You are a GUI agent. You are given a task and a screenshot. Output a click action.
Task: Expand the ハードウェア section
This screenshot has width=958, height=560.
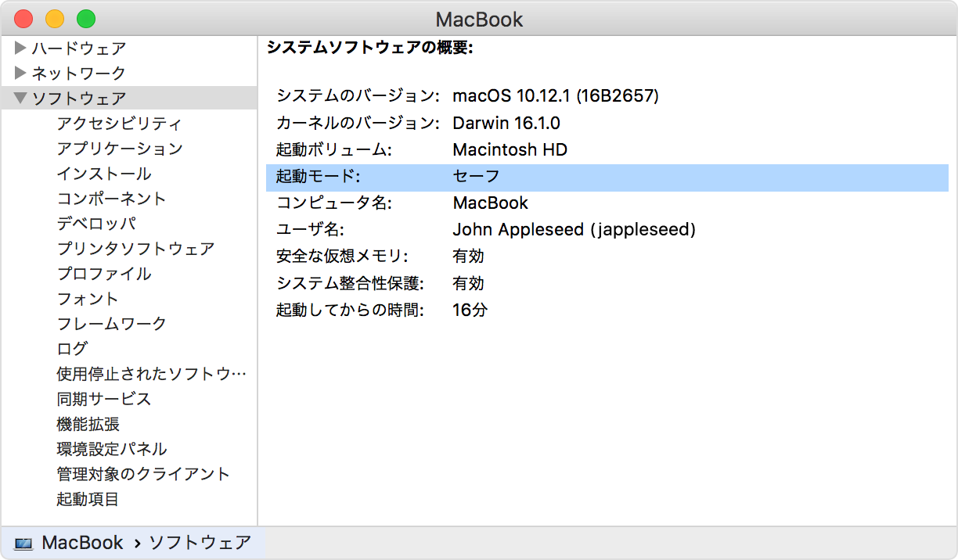[21, 48]
